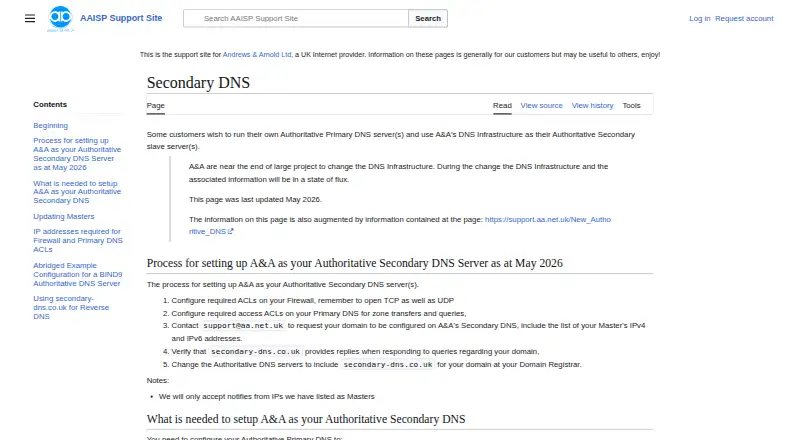The width and height of the screenshot is (800, 440).
Task: Open the AAISP Support Site home link
Action: 121,18
